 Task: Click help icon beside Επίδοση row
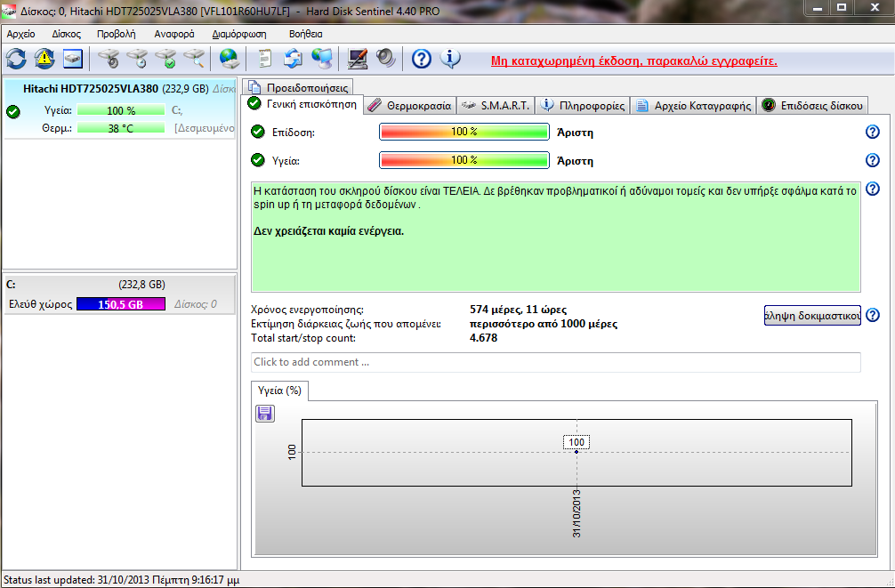point(873,132)
